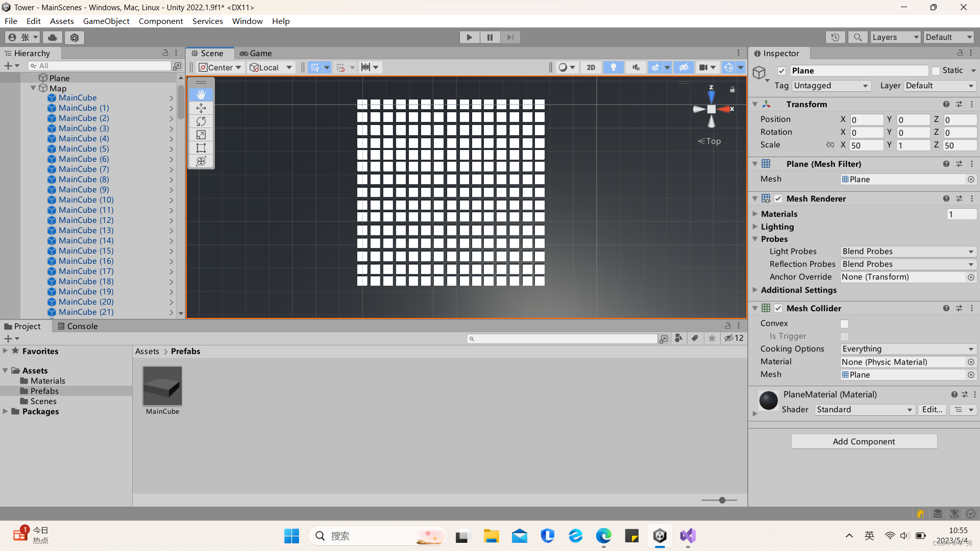Viewport: 980px width, 551px height.
Task: Toggle 2D view mode in Scene
Action: [x=591, y=67]
